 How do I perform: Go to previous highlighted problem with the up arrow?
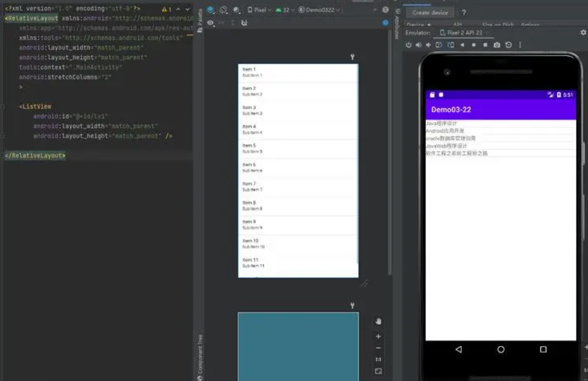178,9
